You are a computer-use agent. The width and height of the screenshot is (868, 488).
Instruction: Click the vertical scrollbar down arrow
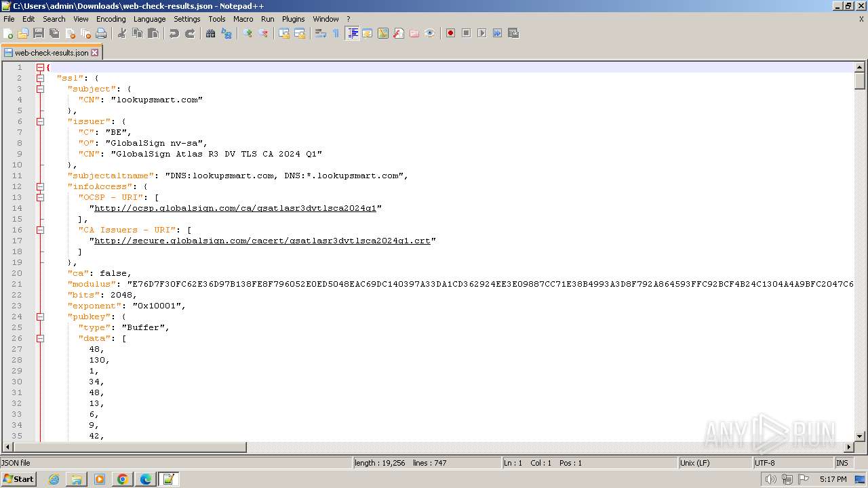click(860, 436)
